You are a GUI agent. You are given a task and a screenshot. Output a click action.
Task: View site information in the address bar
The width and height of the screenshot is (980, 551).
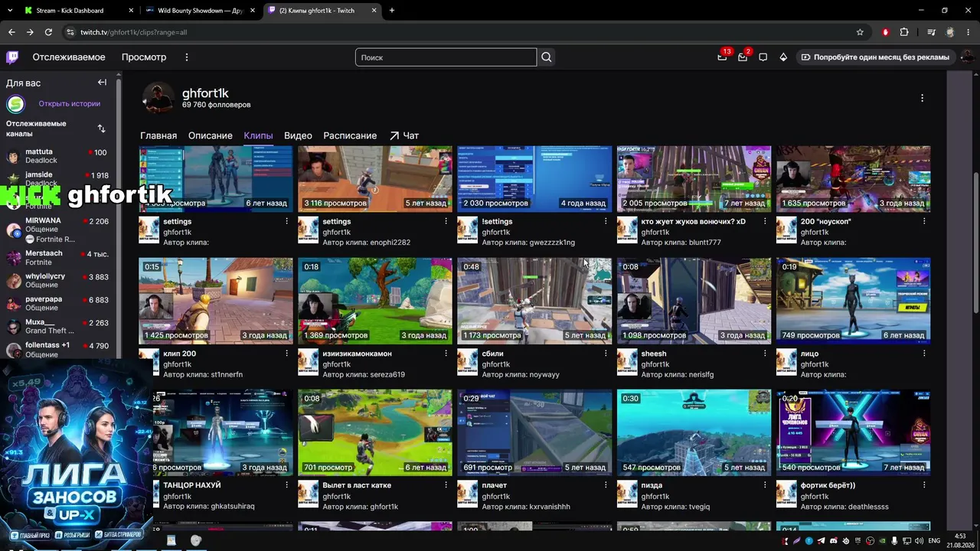coord(70,32)
